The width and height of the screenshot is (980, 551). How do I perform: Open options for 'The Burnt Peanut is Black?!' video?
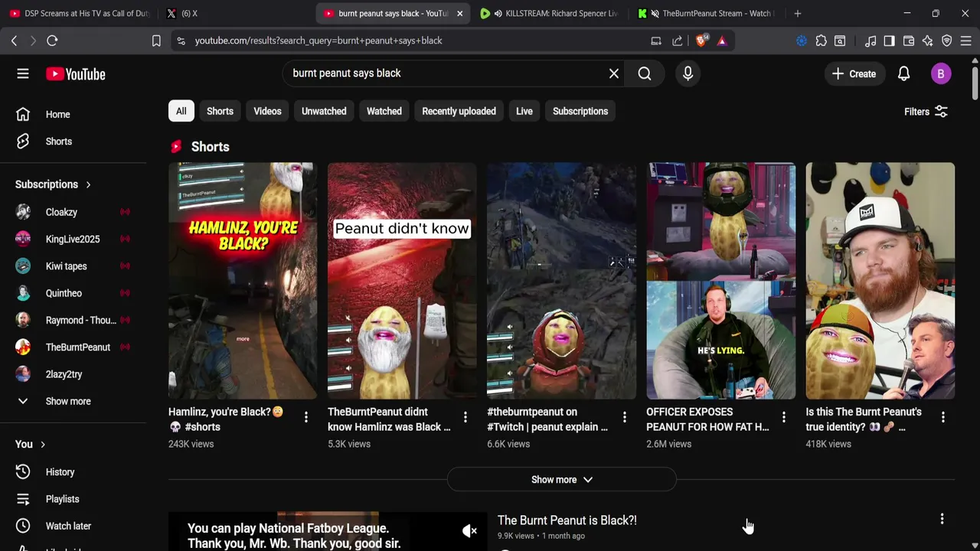942,519
